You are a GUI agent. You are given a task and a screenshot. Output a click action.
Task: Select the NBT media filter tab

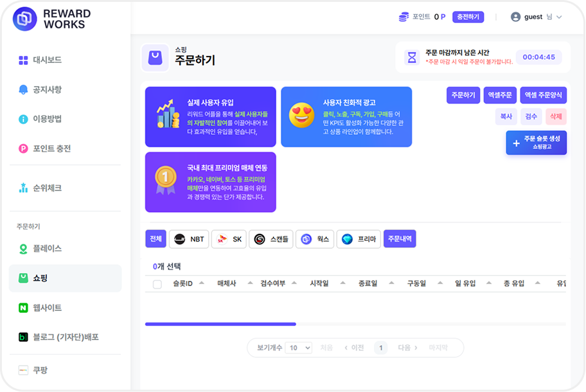(189, 239)
